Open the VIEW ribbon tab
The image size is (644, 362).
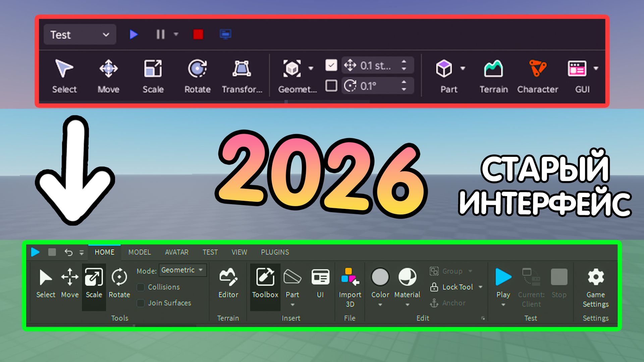(x=239, y=252)
